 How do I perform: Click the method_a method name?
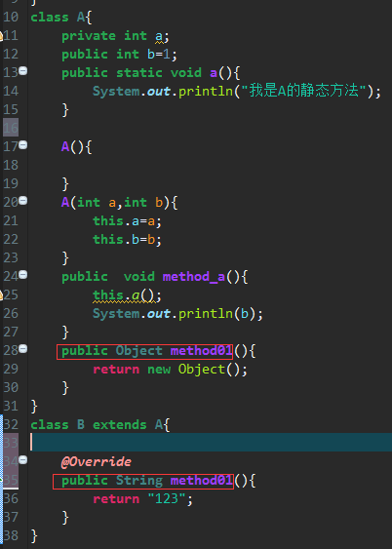click(x=193, y=277)
